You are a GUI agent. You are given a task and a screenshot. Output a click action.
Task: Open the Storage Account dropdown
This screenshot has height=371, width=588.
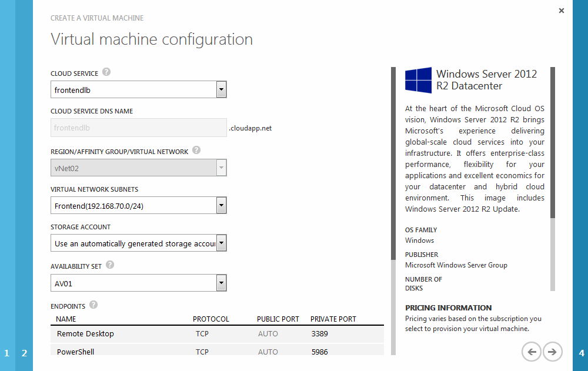pos(139,243)
